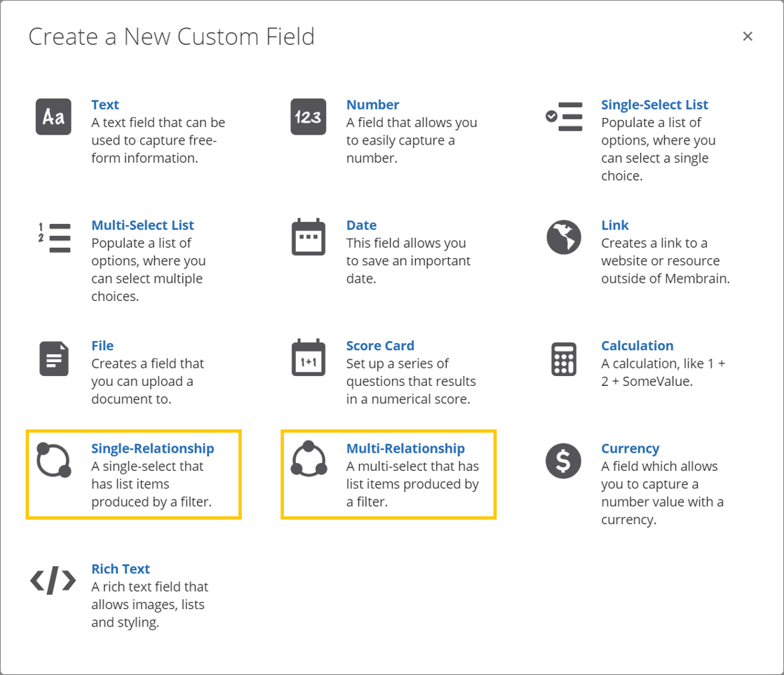Select the Currency field type link

point(630,448)
